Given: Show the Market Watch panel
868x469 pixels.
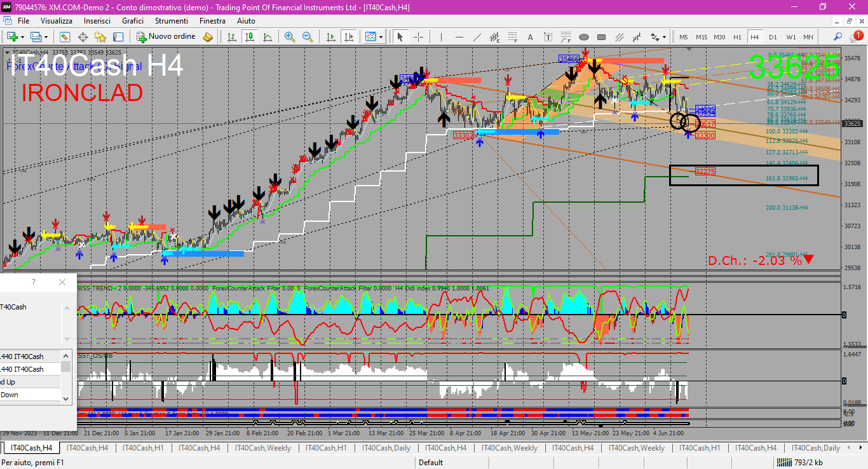Looking at the screenshot, I should click(65, 37).
